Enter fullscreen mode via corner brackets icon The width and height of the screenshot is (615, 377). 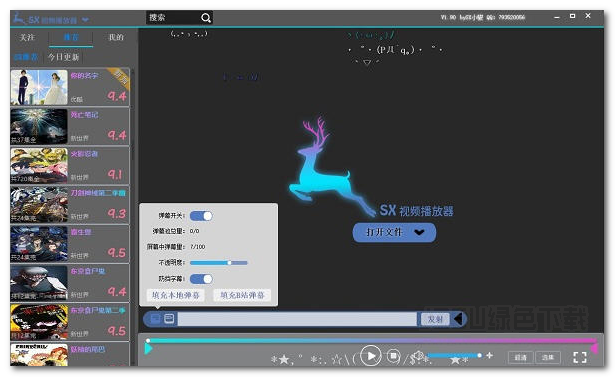(x=580, y=357)
